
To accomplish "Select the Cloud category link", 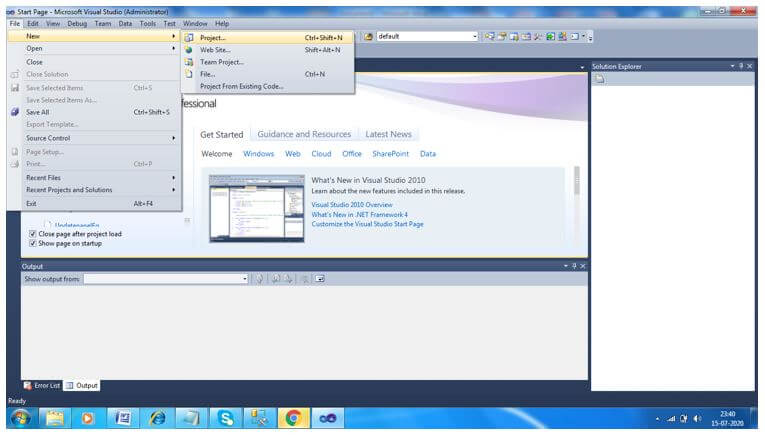I will [x=321, y=154].
